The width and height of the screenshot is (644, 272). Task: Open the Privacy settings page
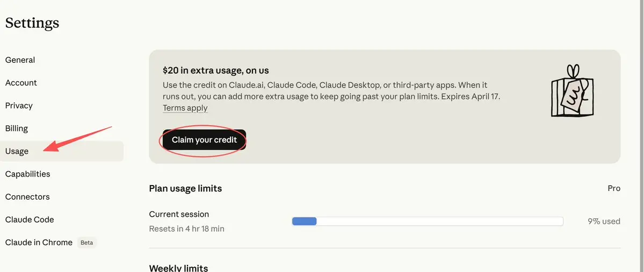click(19, 106)
